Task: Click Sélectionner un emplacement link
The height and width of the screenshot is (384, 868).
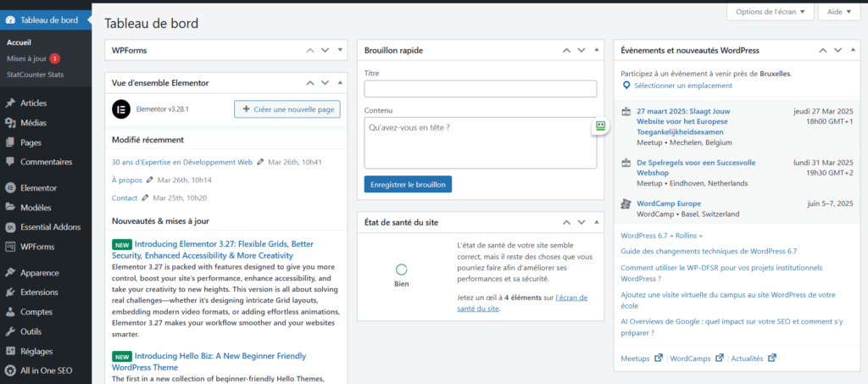Action: [683, 86]
